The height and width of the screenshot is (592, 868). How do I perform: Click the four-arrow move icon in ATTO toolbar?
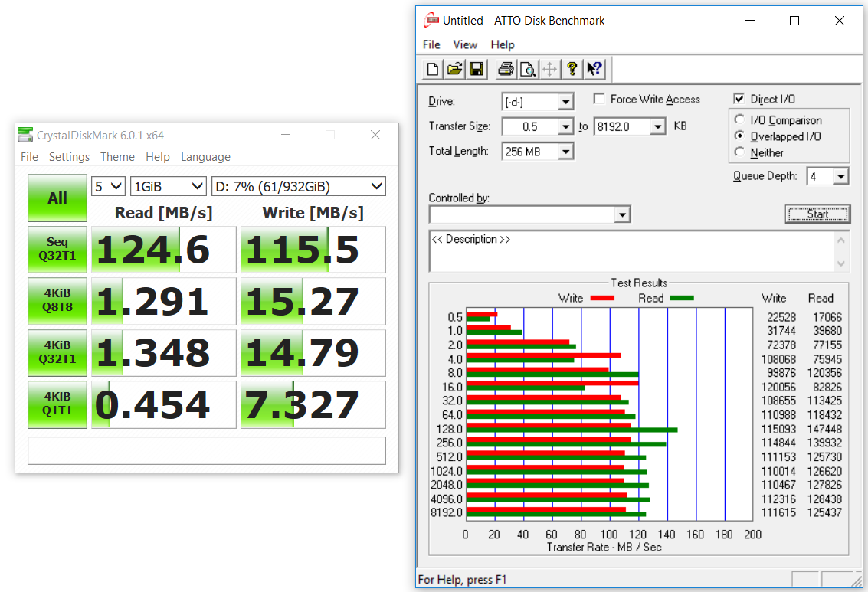tap(550, 69)
